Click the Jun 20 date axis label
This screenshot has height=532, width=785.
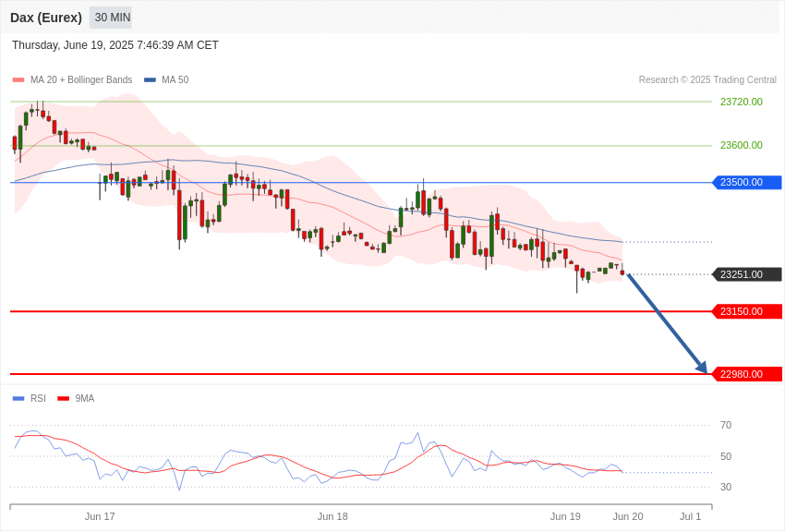(628, 517)
